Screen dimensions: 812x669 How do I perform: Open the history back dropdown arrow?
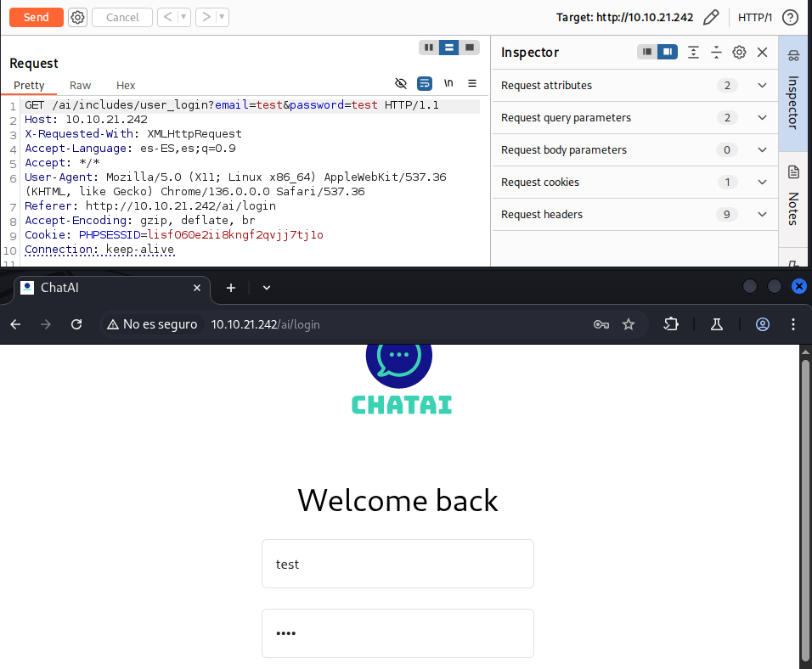pyautogui.click(x=183, y=17)
